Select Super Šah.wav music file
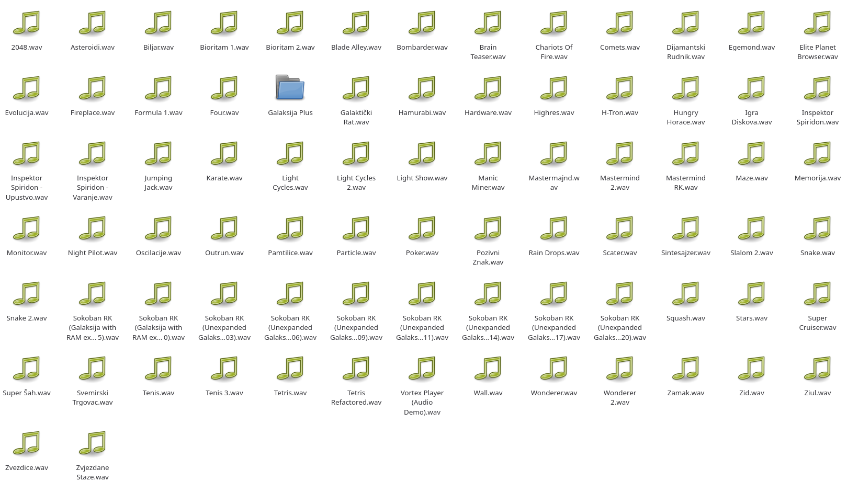The image size is (847, 504). pyautogui.click(x=27, y=370)
